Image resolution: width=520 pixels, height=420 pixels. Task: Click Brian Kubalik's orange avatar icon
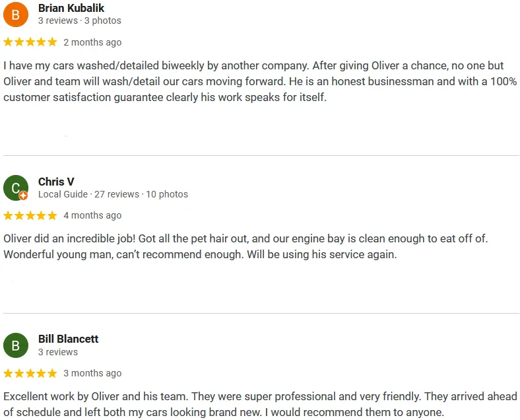pyautogui.click(x=16, y=15)
